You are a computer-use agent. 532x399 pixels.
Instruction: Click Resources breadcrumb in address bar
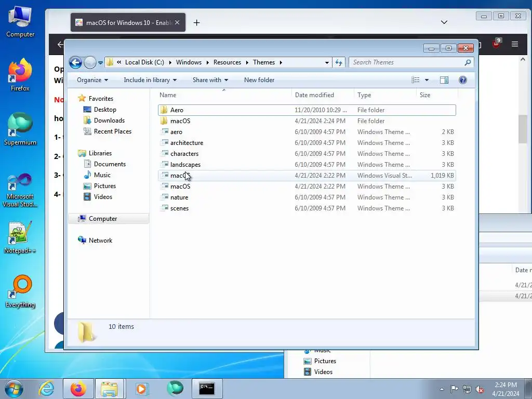coord(227,62)
